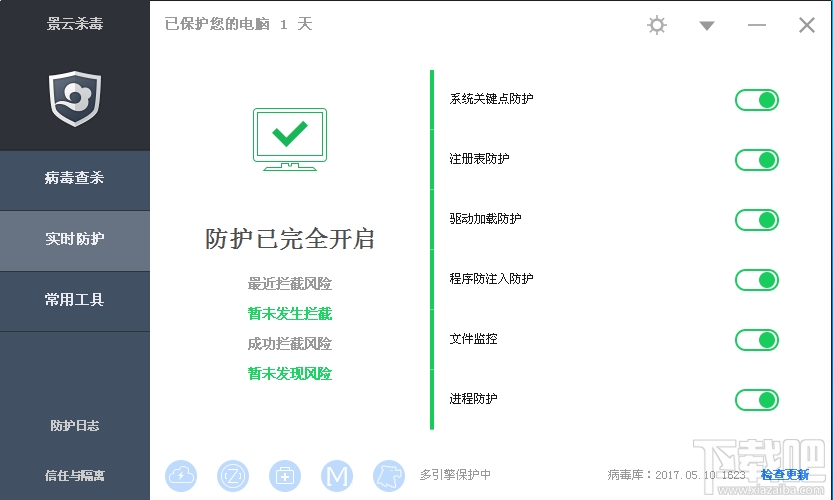Open the dropdown triangle menu in title bar
This screenshot has width=833, height=500.
(707, 26)
